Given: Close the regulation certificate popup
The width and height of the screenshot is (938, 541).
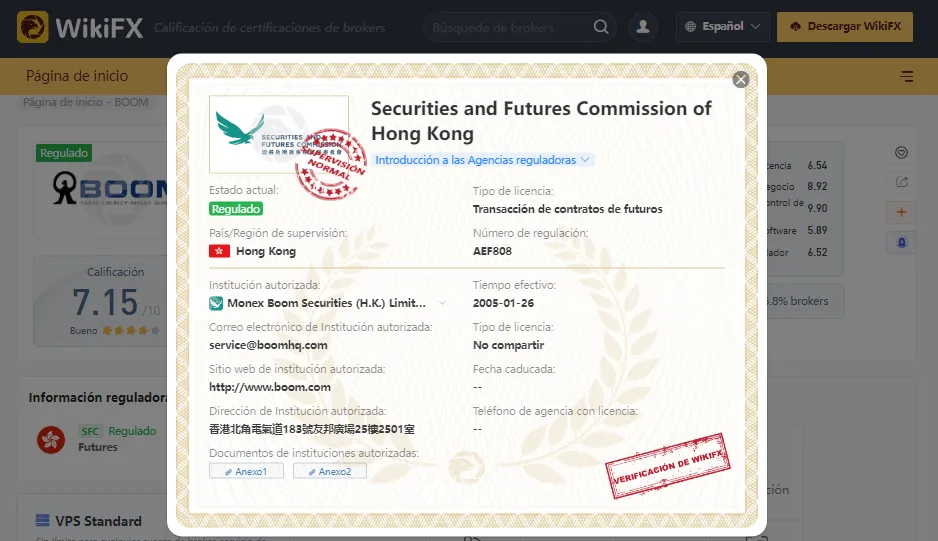Looking at the screenshot, I should pyautogui.click(x=741, y=80).
